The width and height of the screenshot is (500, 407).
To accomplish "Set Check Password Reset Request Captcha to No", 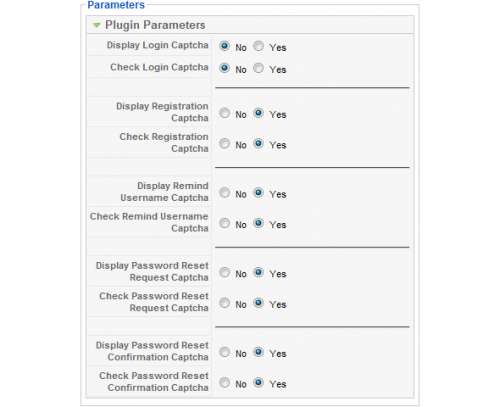I will (x=225, y=303).
